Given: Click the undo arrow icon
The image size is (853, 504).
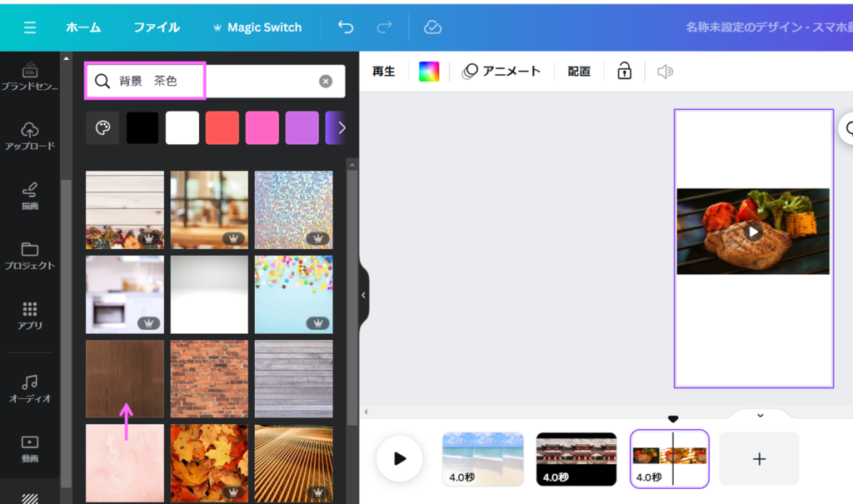Looking at the screenshot, I should [x=346, y=27].
